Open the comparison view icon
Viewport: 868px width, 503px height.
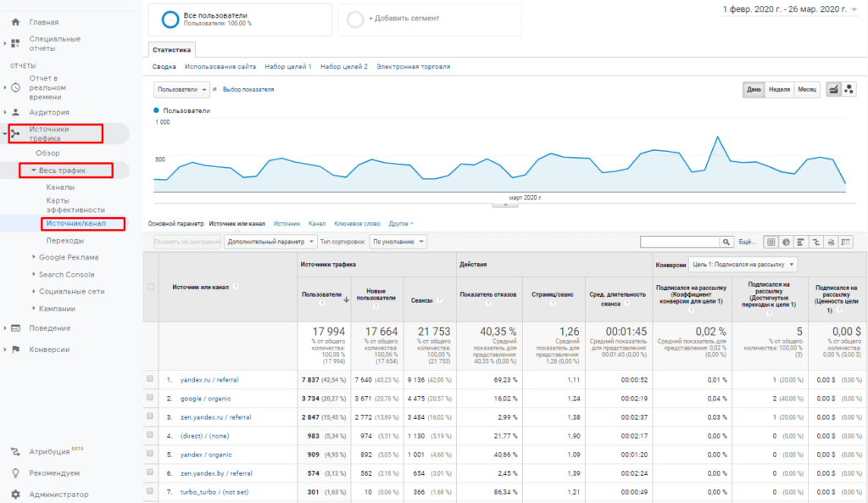(x=815, y=242)
